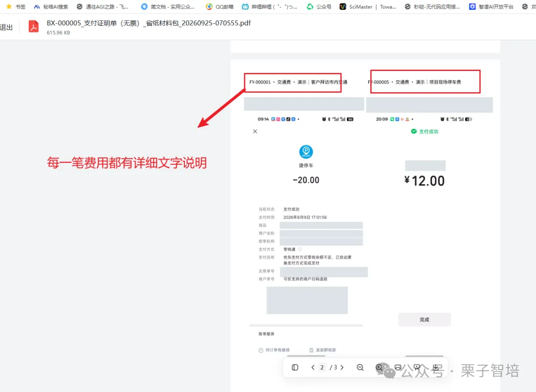Open the 书签 bookmarks folder

pos(16,6)
